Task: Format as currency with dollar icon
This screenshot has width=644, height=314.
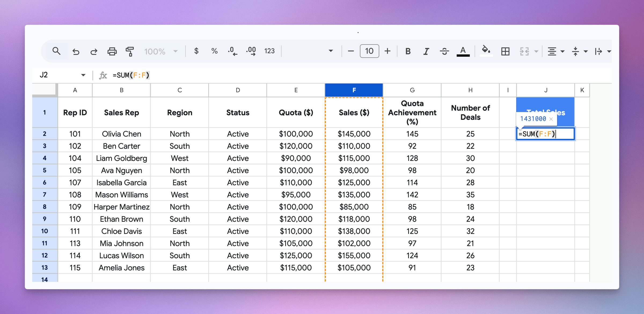Action: (196, 51)
